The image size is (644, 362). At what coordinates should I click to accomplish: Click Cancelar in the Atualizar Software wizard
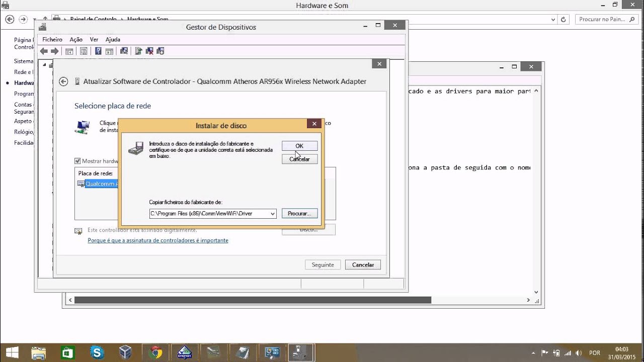click(363, 264)
